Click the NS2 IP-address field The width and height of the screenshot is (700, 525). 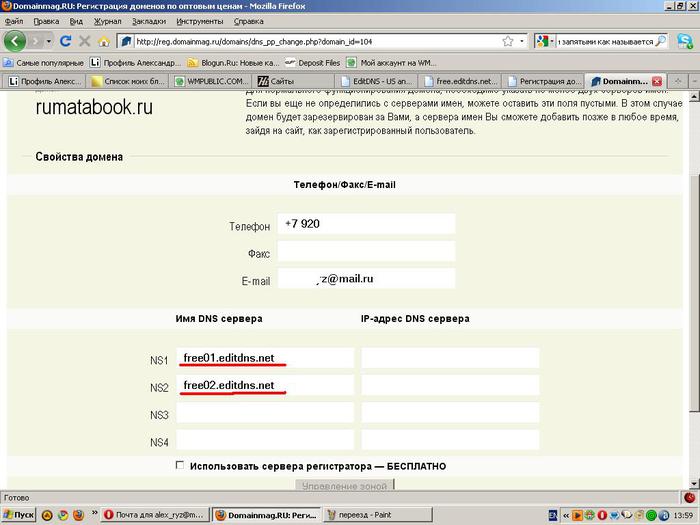(450, 385)
